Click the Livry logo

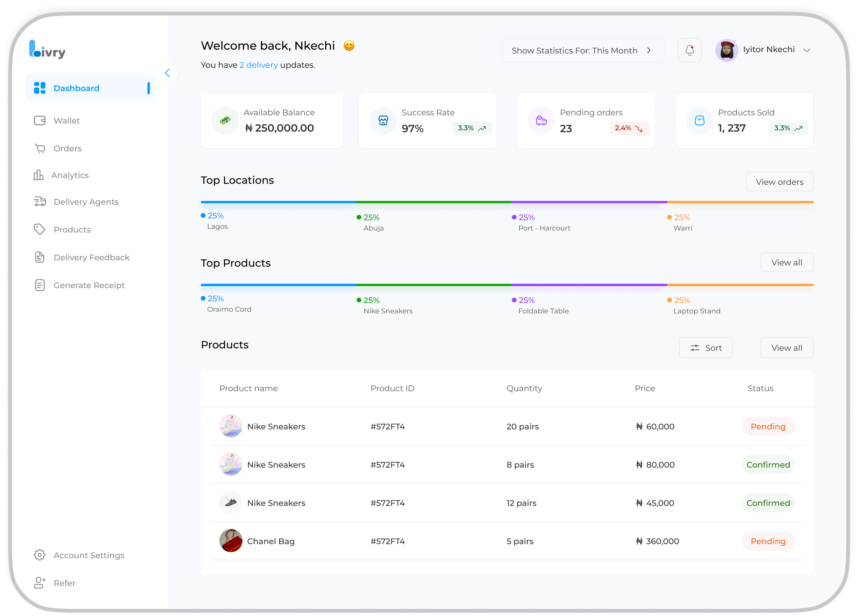(x=47, y=49)
